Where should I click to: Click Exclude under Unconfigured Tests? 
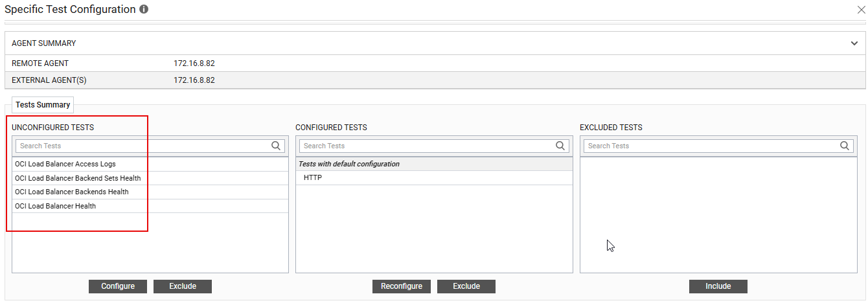click(183, 286)
